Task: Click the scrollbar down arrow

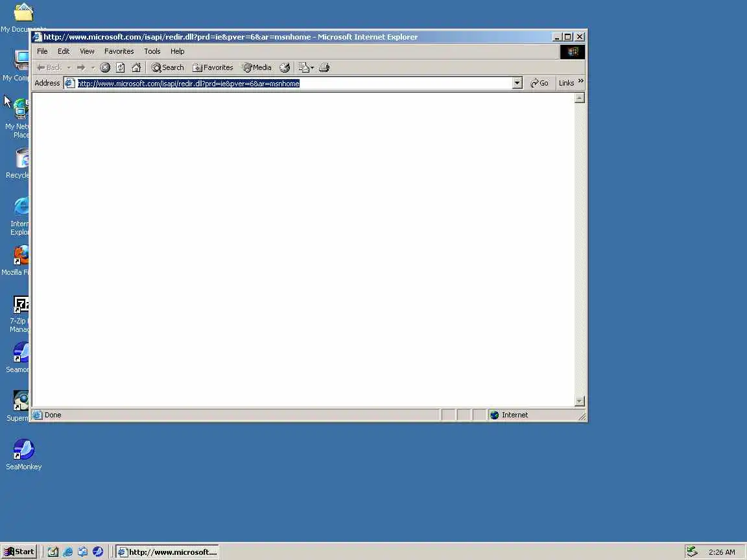Action: pos(579,401)
